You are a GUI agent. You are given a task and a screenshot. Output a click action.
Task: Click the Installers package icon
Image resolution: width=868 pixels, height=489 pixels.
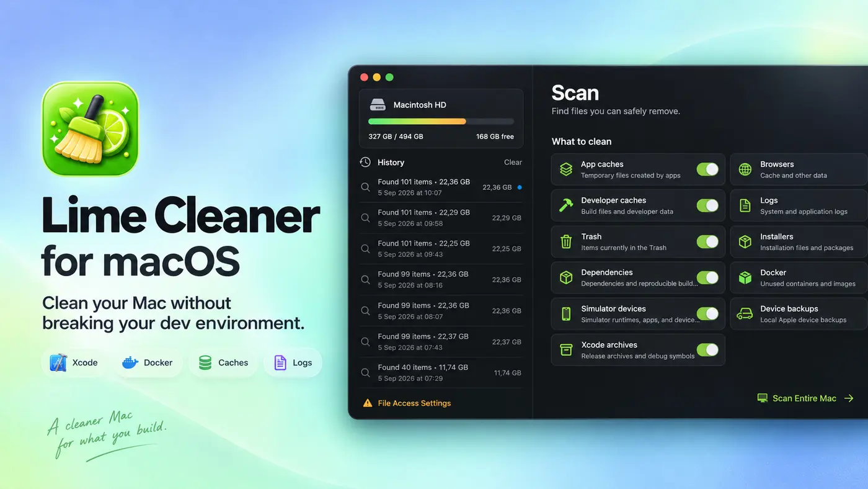pyautogui.click(x=745, y=241)
